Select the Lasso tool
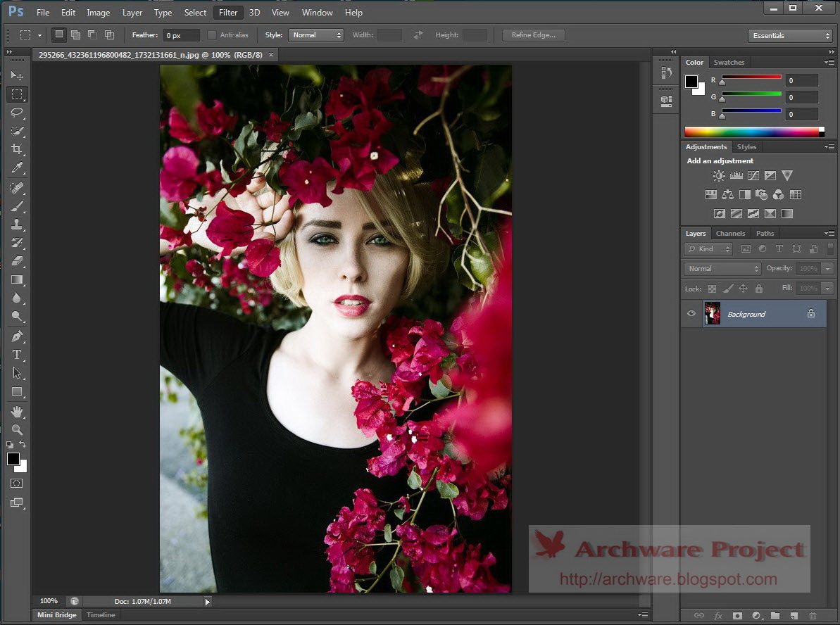Screen dimensions: 840x625 pos(18,113)
